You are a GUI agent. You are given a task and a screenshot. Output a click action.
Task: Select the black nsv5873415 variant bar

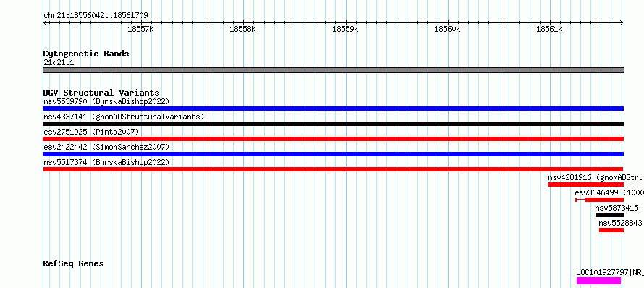click(609, 215)
